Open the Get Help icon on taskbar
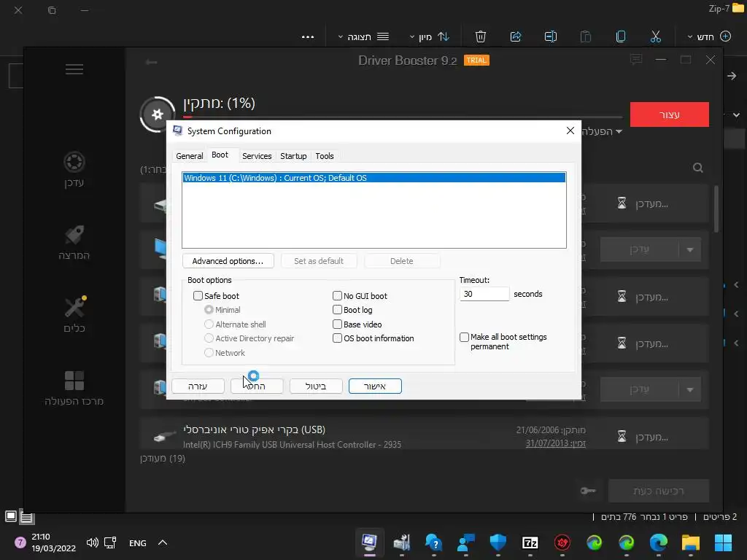This screenshot has width=747, height=560. pos(433,542)
